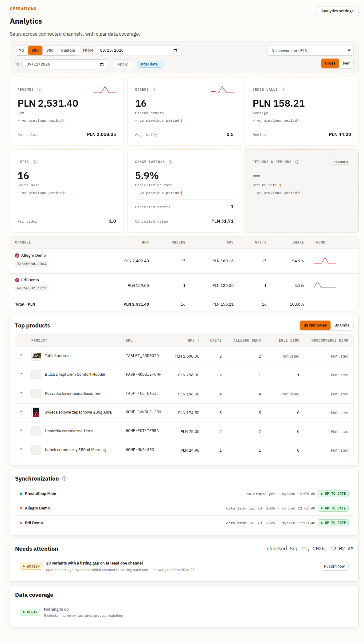This screenshot has width=364, height=642.
Task: Expand the Kubek ceramiczny 350ml Morning row
Action: pyautogui.click(x=21, y=449)
